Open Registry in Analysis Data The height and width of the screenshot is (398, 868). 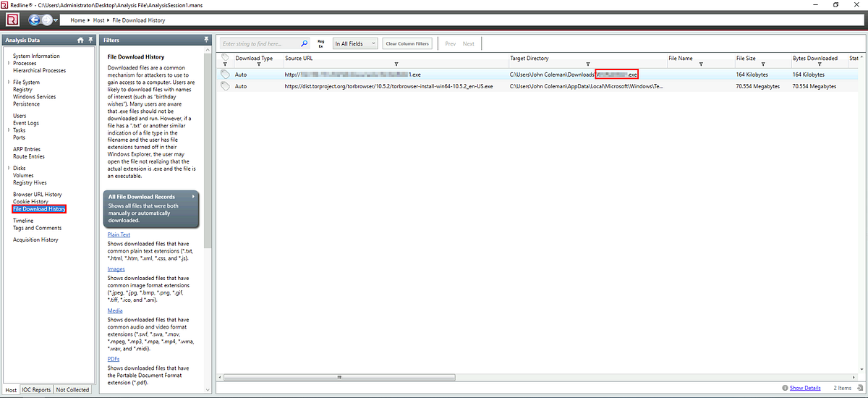tap(22, 90)
